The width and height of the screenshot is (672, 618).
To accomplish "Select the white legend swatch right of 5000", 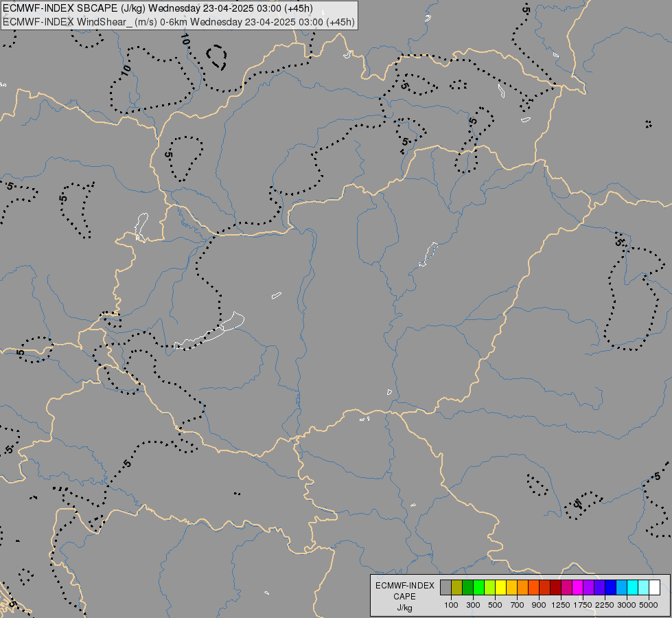I will point(654,587).
